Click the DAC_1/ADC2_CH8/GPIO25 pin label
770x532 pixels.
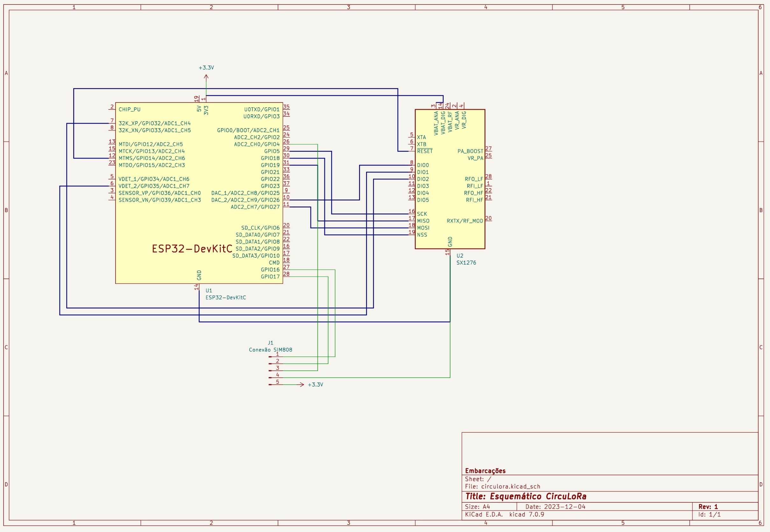click(x=245, y=193)
